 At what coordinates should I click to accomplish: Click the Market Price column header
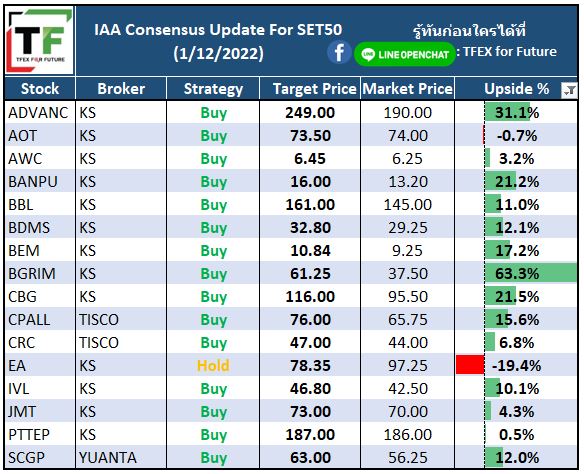click(x=407, y=89)
